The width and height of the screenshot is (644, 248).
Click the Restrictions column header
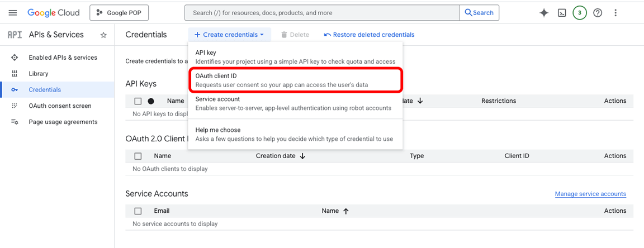coord(499,101)
